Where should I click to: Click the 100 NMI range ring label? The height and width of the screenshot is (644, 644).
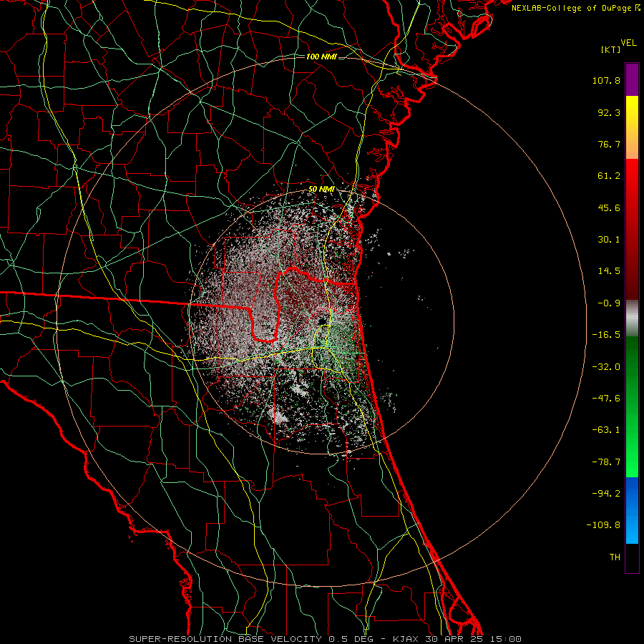(x=321, y=57)
